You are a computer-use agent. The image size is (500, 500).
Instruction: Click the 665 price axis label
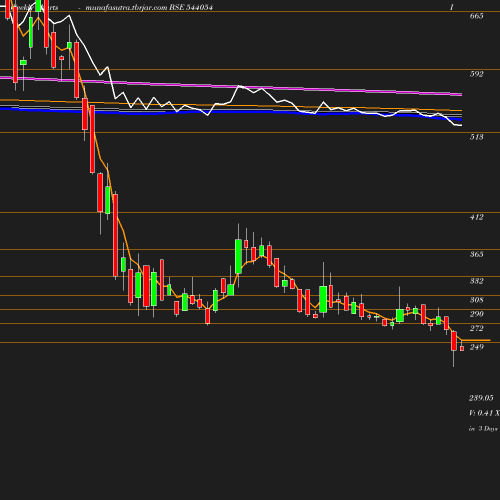point(476,16)
